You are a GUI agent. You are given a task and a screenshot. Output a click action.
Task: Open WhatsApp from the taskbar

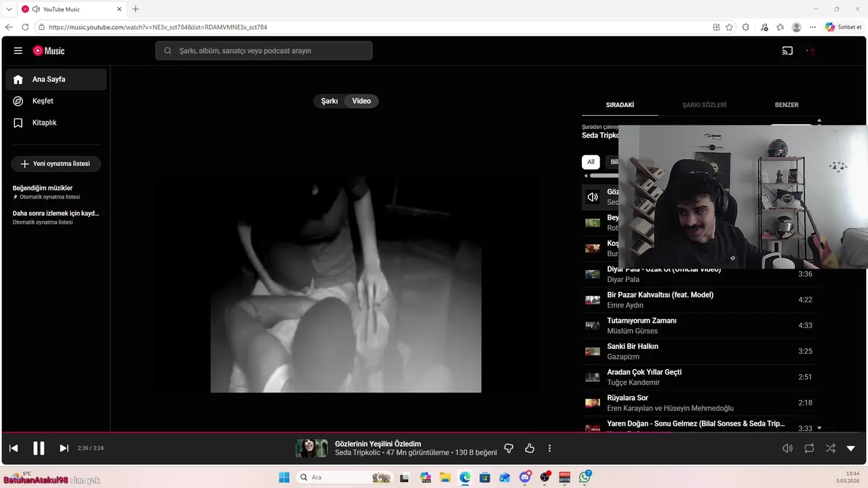point(585,477)
